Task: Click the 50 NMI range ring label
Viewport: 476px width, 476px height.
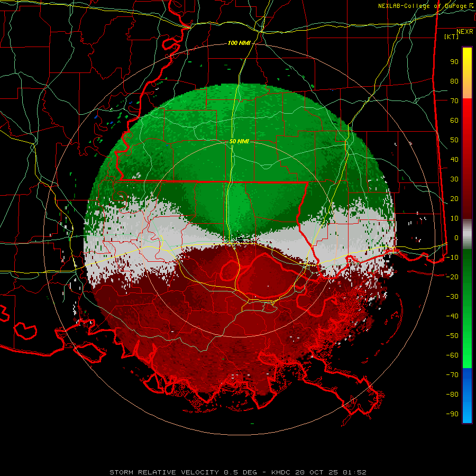Action: click(239, 141)
